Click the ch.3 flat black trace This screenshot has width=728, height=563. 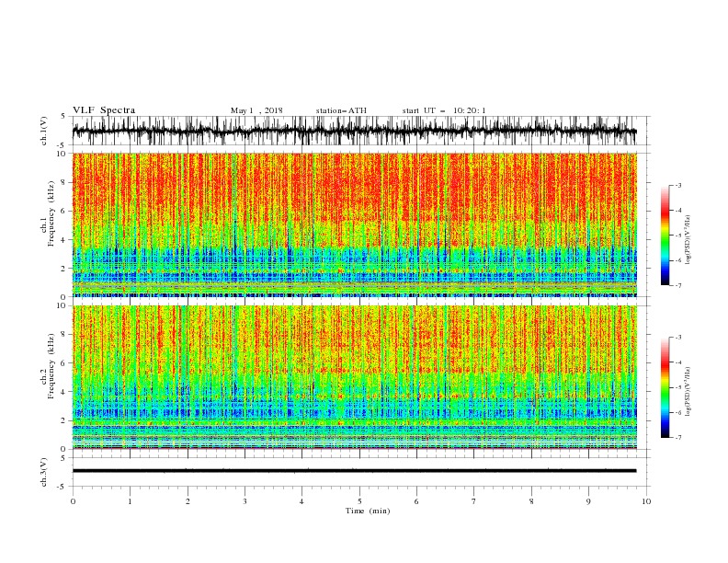354,471
